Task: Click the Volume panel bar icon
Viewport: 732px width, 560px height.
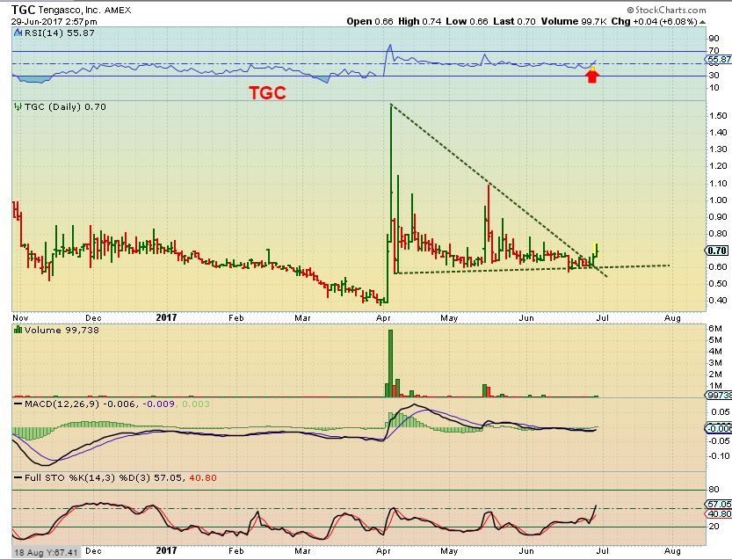Action: [18, 330]
